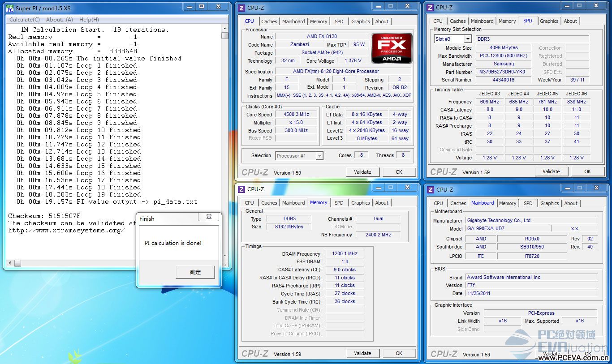Click the AMD FX processor logo

(x=392, y=48)
